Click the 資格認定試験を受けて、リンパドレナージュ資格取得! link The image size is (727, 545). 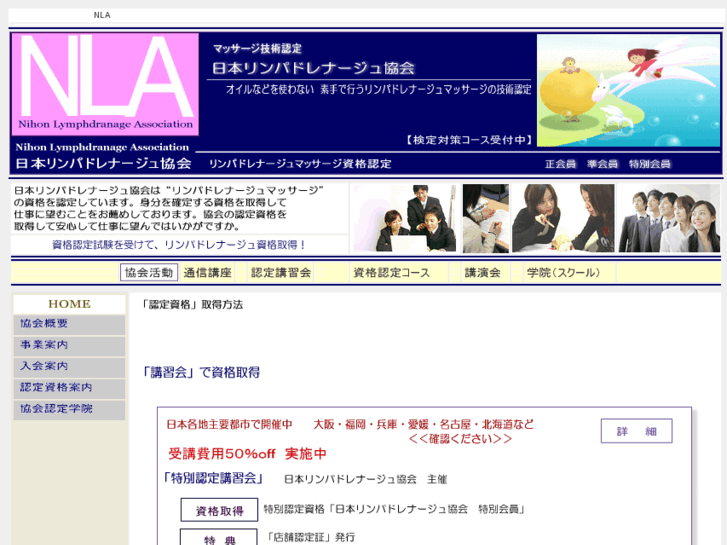pyautogui.click(x=179, y=245)
